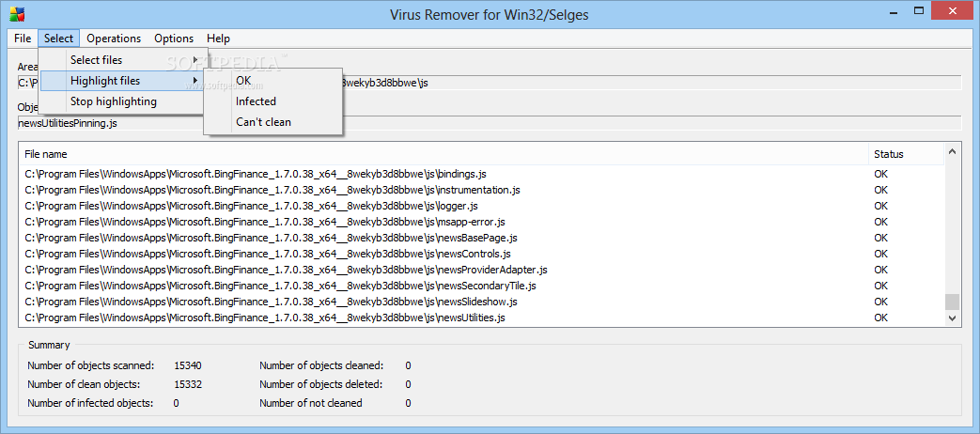Click the scroll up arrow of file list
Image resolution: width=980 pixels, height=434 pixels.
952,151
